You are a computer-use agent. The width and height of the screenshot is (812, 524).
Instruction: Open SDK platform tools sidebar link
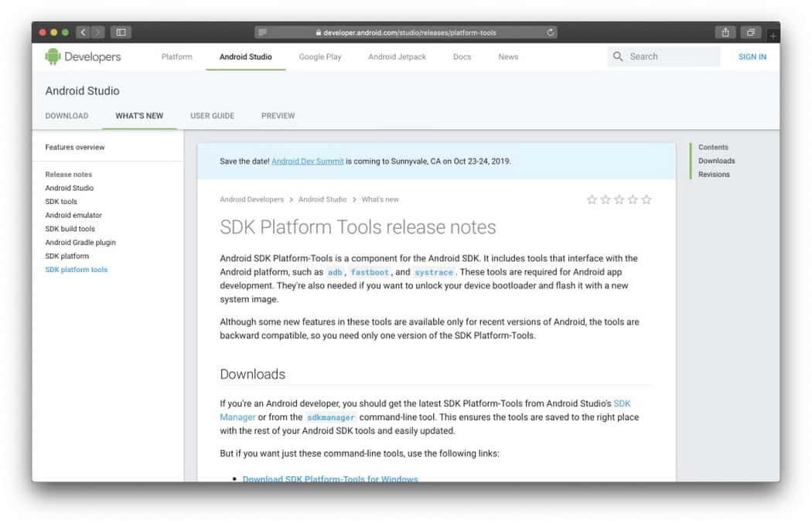pyautogui.click(x=76, y=269)
